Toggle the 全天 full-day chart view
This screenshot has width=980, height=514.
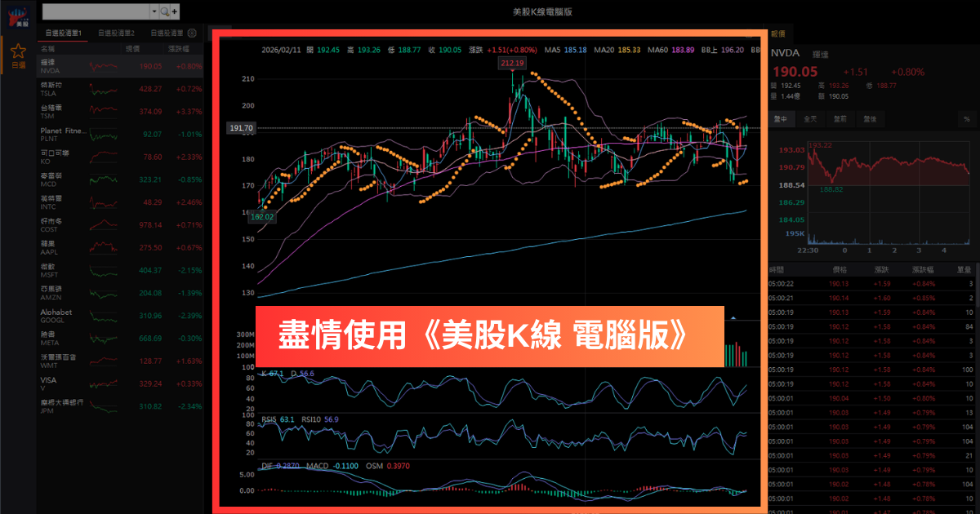(810, 119)
